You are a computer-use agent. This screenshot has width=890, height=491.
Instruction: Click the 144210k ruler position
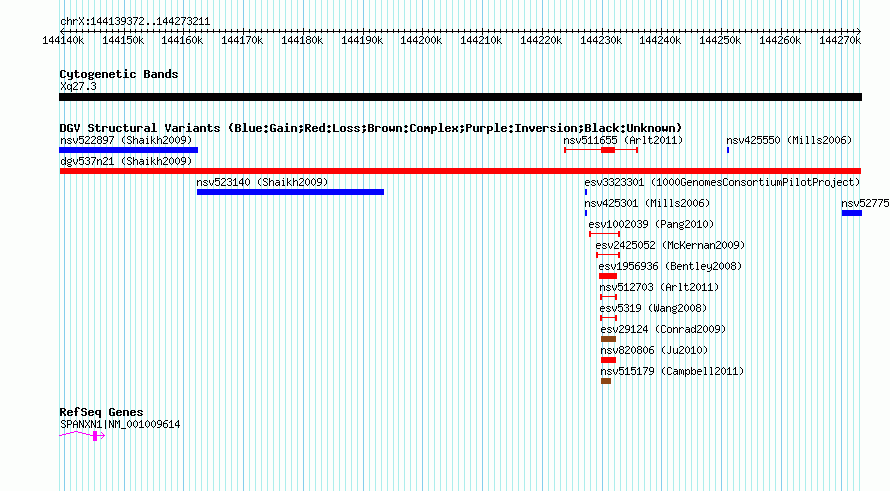tap(481, 40)
